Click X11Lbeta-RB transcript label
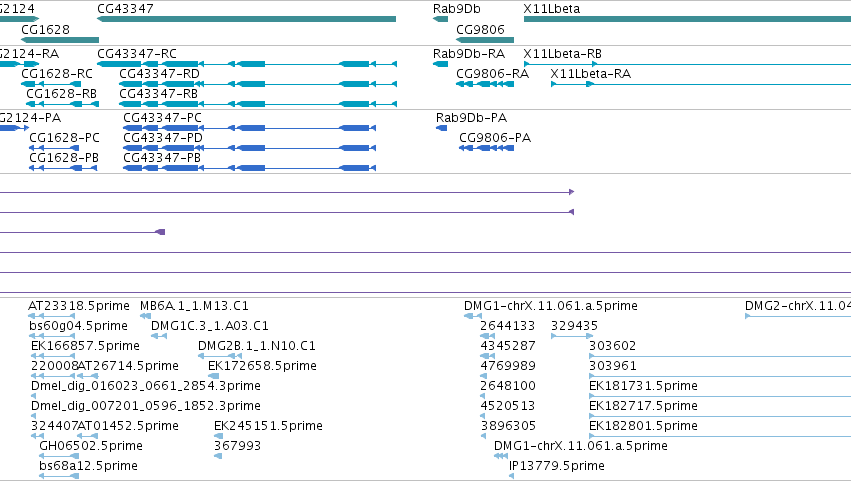 point(562,54)
